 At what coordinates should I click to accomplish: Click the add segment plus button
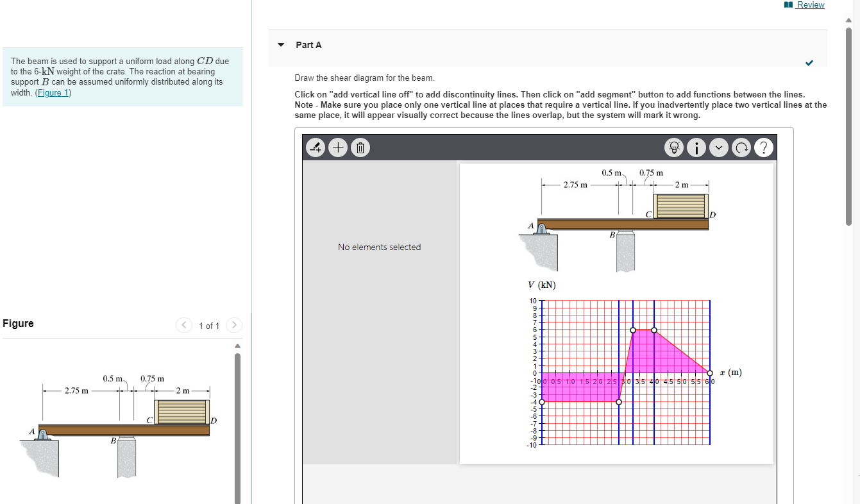tap(337, 148)
